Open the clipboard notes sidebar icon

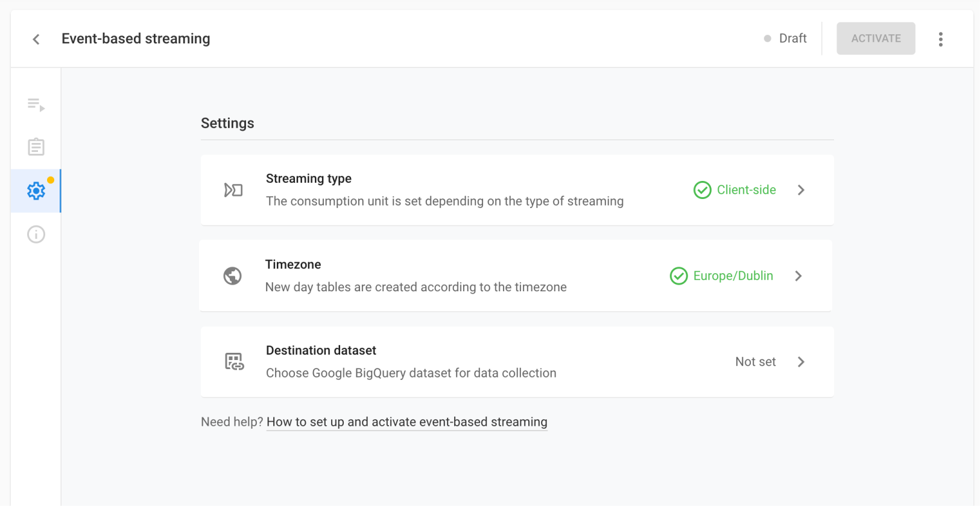point(36,147)
